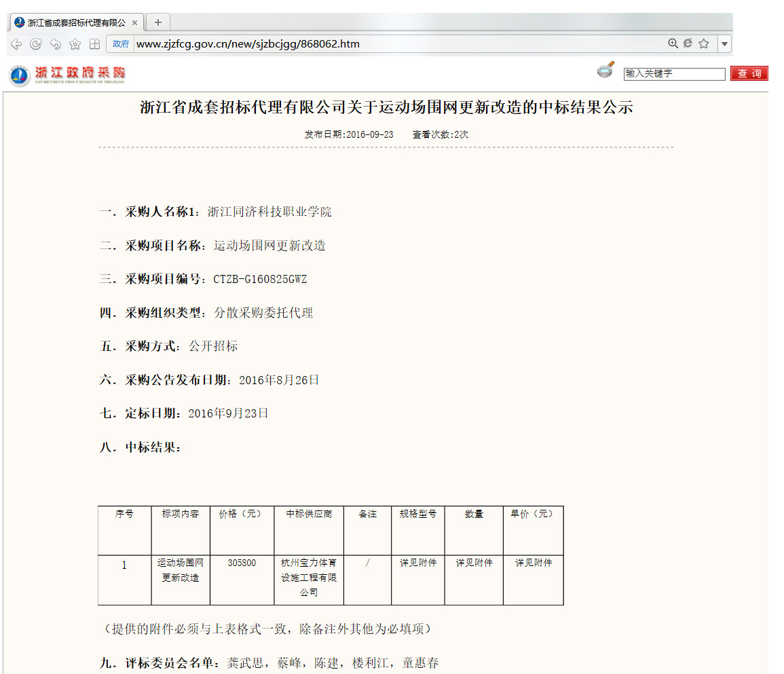Image resolution: width=784 pixels, height=674 pixels.
Task: Click the browser engine 'e' icon
Action: point(688,43)
